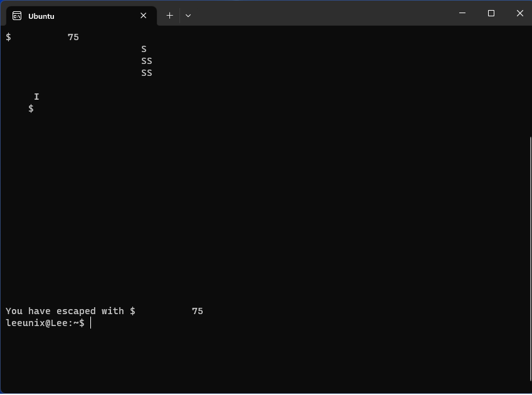
Task: Click the single "S" above the SS rows
Action: coord(144,49)
